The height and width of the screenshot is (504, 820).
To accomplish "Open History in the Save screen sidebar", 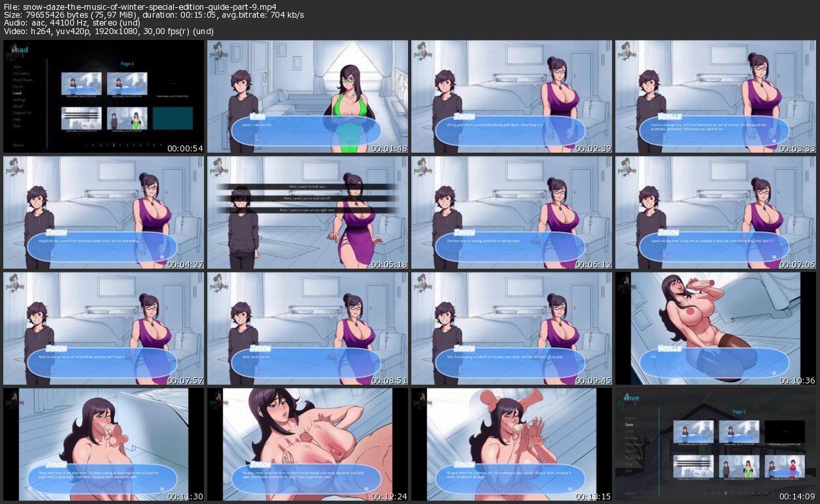I will (631, 418).
